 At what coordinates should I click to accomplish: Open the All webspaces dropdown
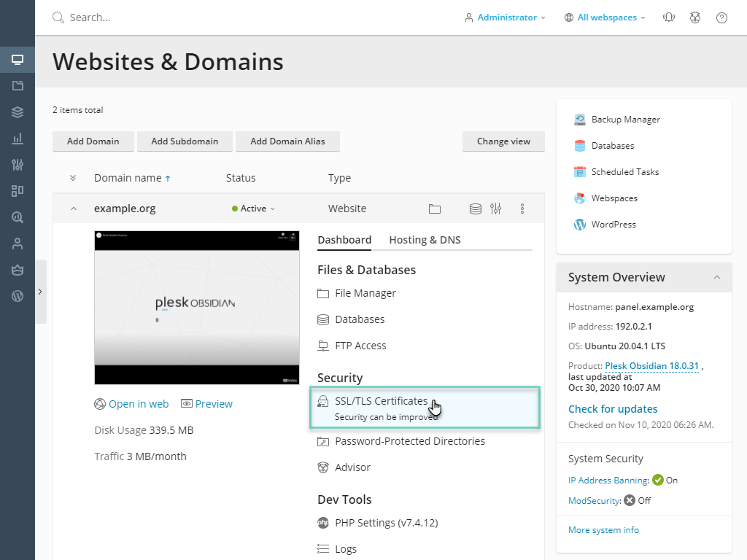pyautogui.click(x=605, y=17)
